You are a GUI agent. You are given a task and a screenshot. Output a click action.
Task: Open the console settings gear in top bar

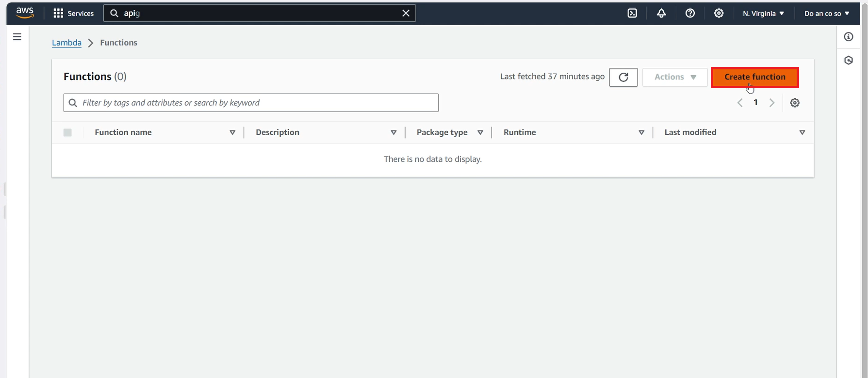(719, 13)
